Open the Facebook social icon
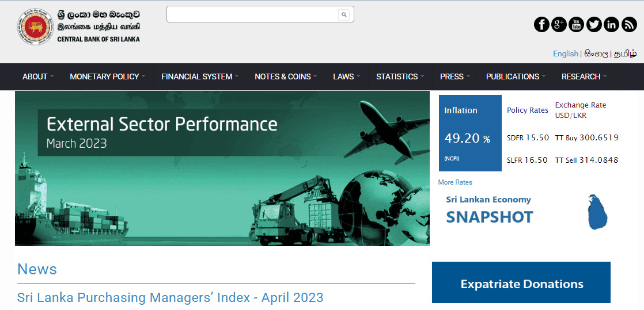Image resolution: width=644 pixels, height=310 pixels. click(x=541, y=24)
